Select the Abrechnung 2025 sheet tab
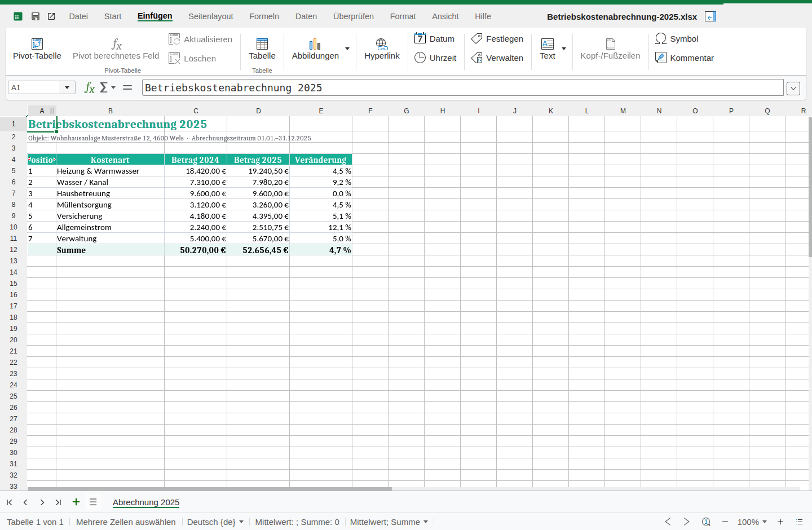The width and height of the screenshot is (812, 530). pyautogui.click(x=146, y=502)
